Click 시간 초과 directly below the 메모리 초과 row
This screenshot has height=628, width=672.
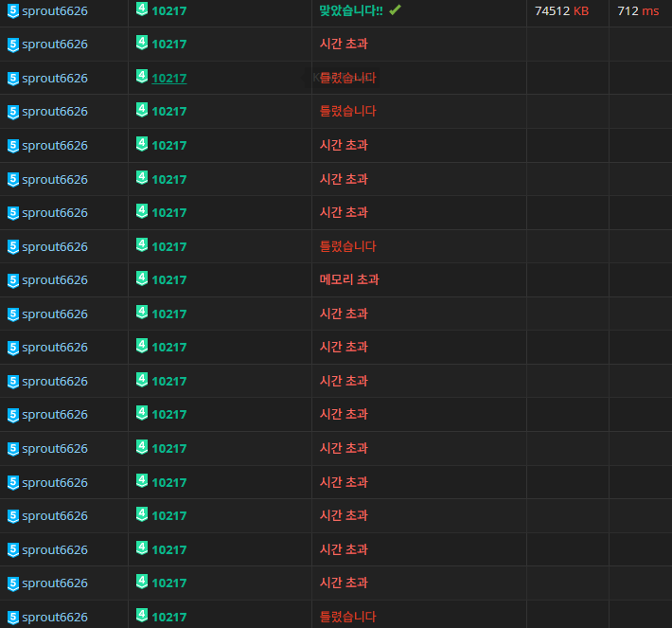point(344,314)
